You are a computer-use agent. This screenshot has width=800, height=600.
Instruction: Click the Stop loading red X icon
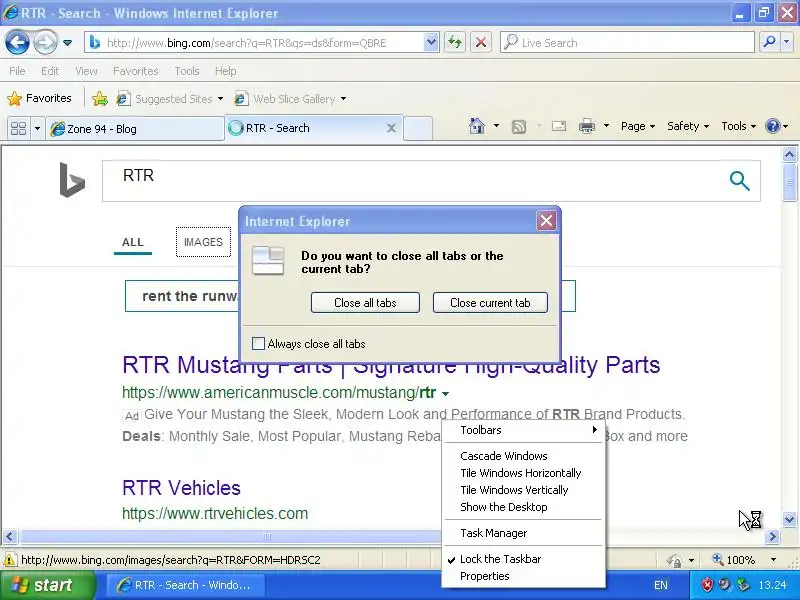481,43
